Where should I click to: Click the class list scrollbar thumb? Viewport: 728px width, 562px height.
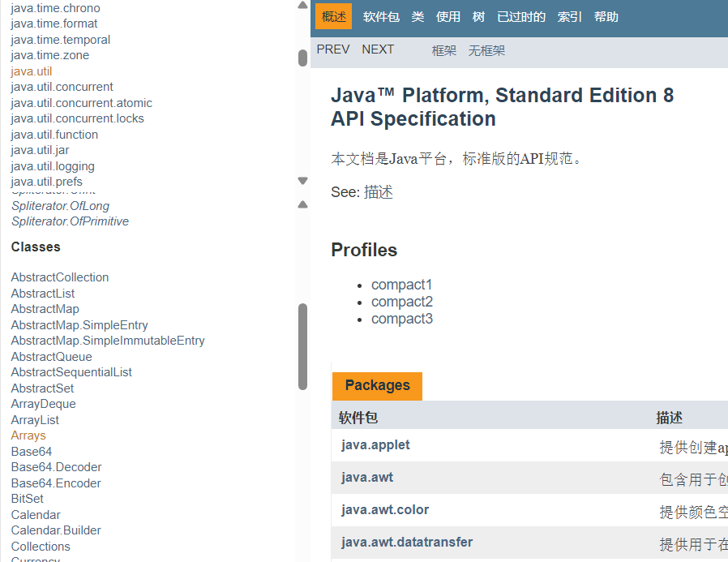click(302, 346)
